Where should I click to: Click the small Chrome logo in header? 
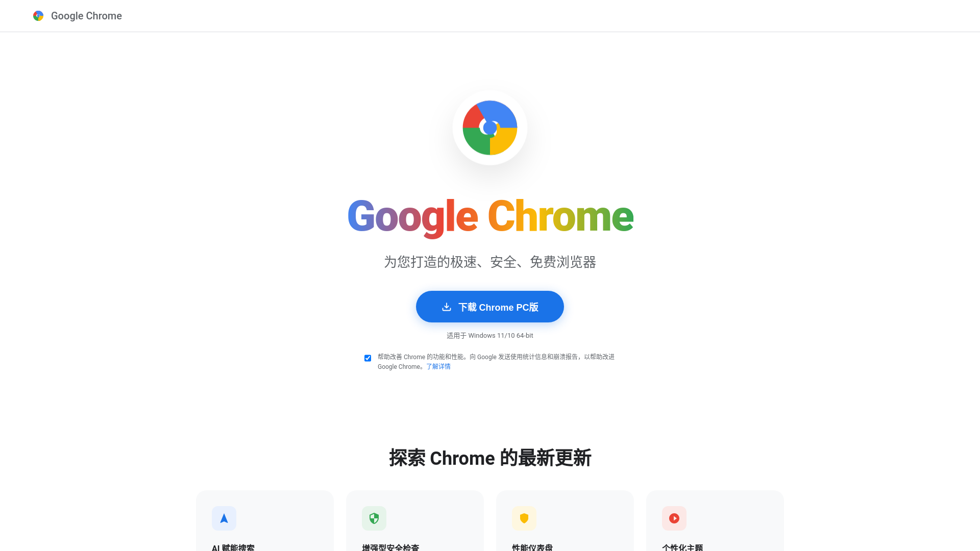pyautogui.click(x=38, y=16)
